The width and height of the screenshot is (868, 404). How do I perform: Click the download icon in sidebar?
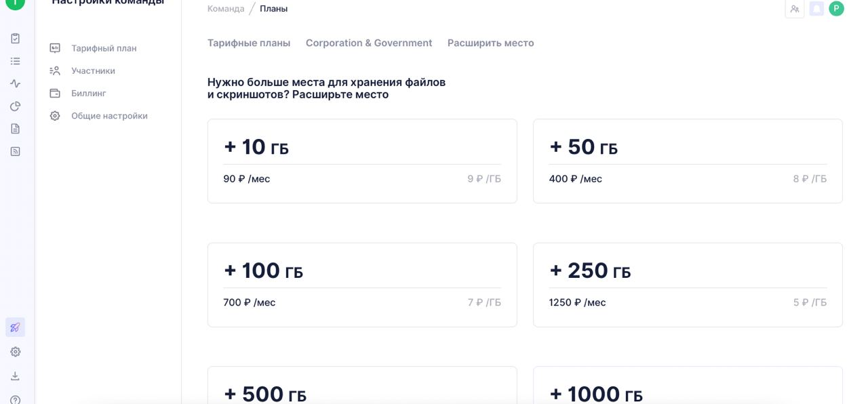[15, 376]
